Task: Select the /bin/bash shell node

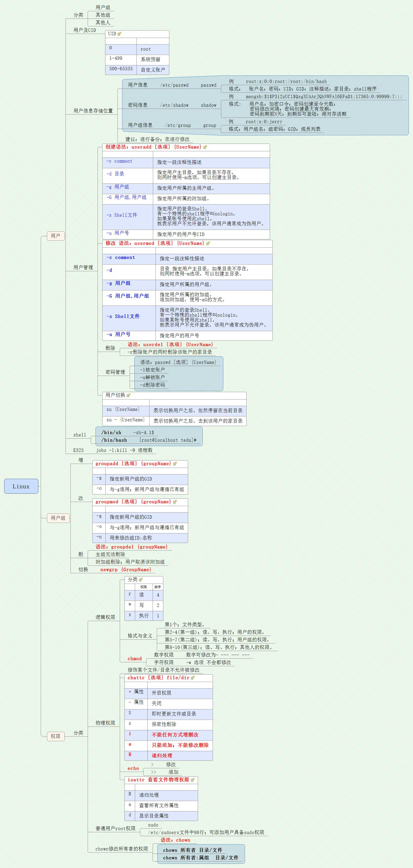Action: click(114, 440)
